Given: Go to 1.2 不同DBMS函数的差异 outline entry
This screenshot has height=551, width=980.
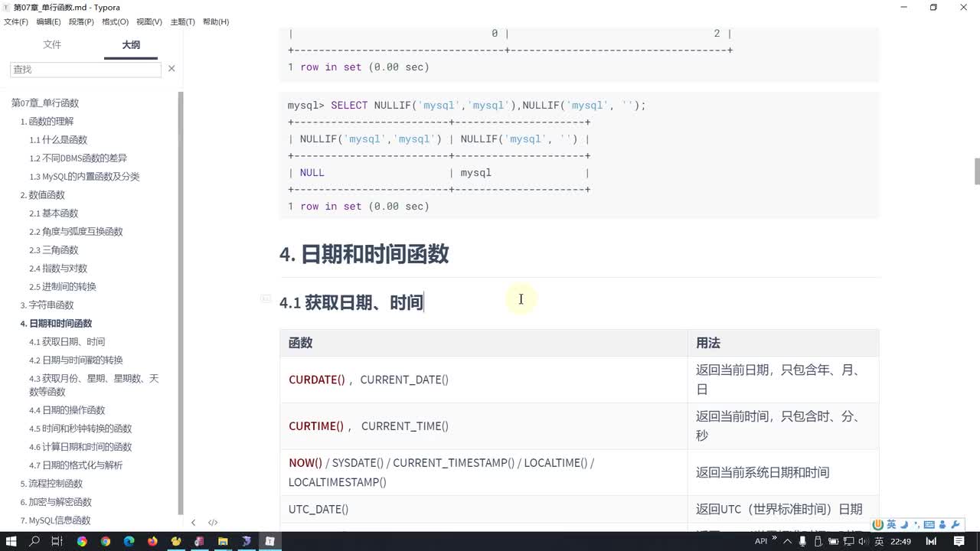Looking at the screenshot, I should click(78, 158).
